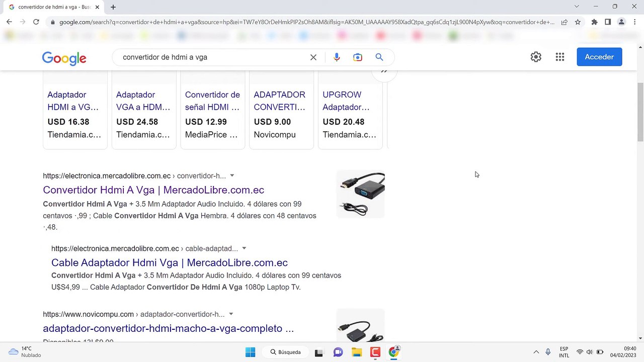
Task: Open the 'Adaptador HDMI a VG...' USD 16.38 product
Action: coord(75,111)
